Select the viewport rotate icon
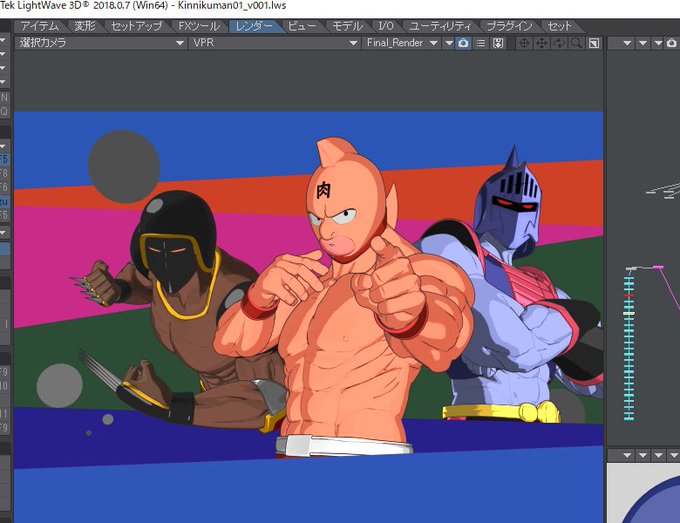The height and width of the screenshot is (523, 680). tap(559, 43)
